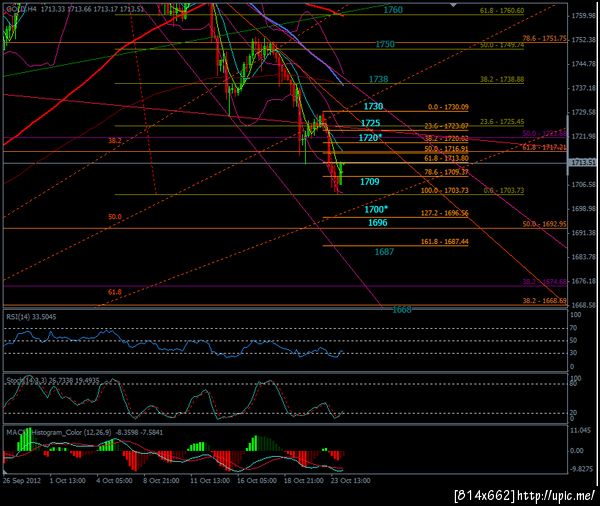Select the '1737.18' price axis value
Viewport: 600px width, 506px height.
pyautogui.click(x=584, y=88)
